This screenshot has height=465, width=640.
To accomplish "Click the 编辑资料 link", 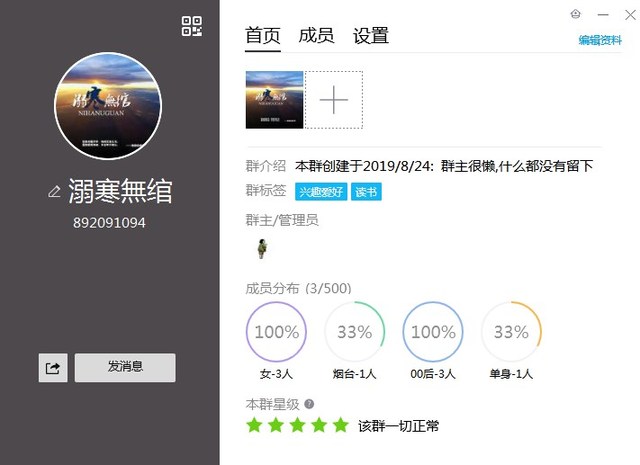I will click(600, 41).
